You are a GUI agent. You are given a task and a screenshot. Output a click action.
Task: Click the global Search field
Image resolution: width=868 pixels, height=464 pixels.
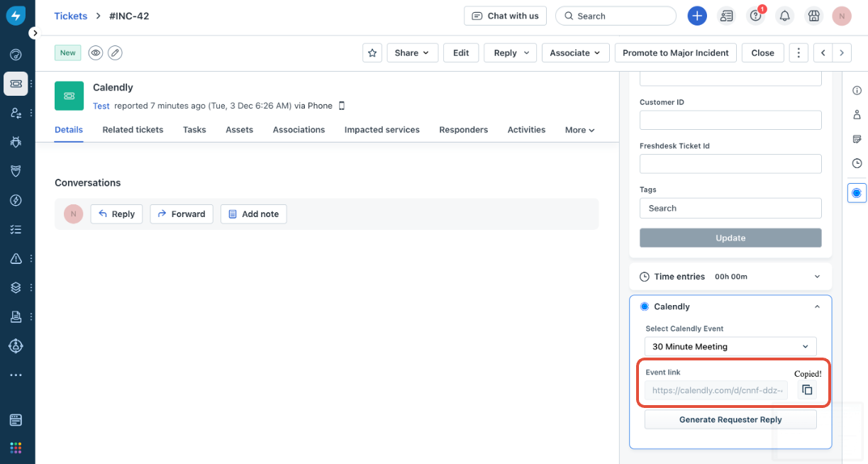pyautogui.click(x=616, y=16)
